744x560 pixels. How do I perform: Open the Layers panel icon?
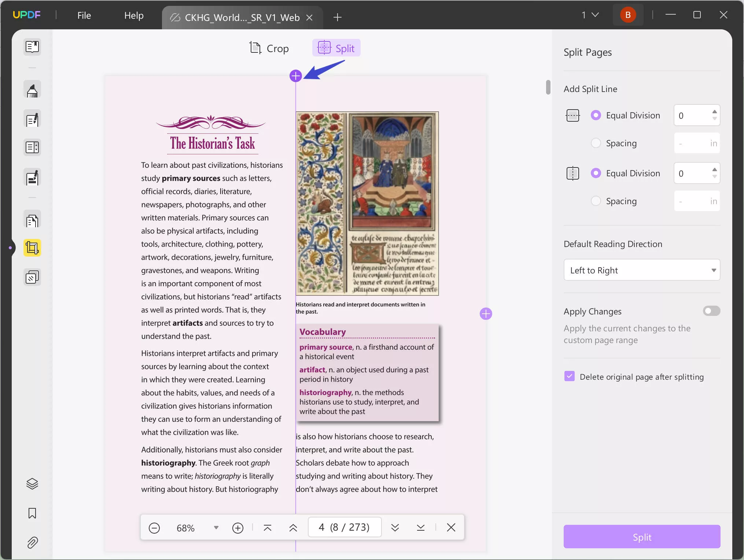pos(32,484)
